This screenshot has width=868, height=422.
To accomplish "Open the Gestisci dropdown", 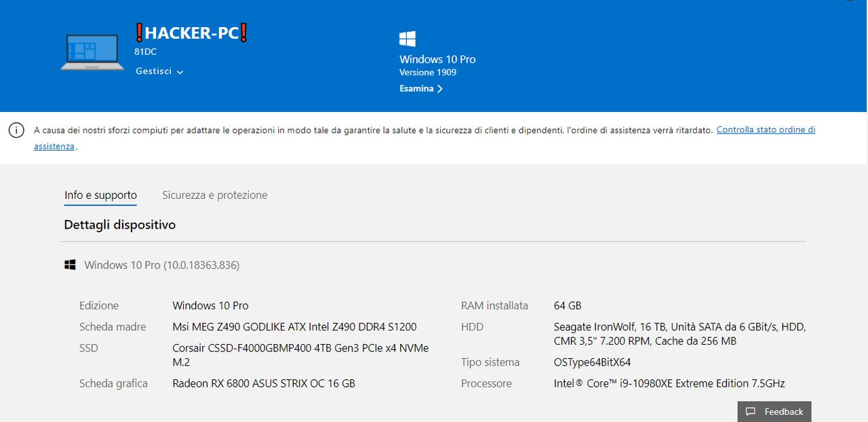I will click(x=160, y=71).
